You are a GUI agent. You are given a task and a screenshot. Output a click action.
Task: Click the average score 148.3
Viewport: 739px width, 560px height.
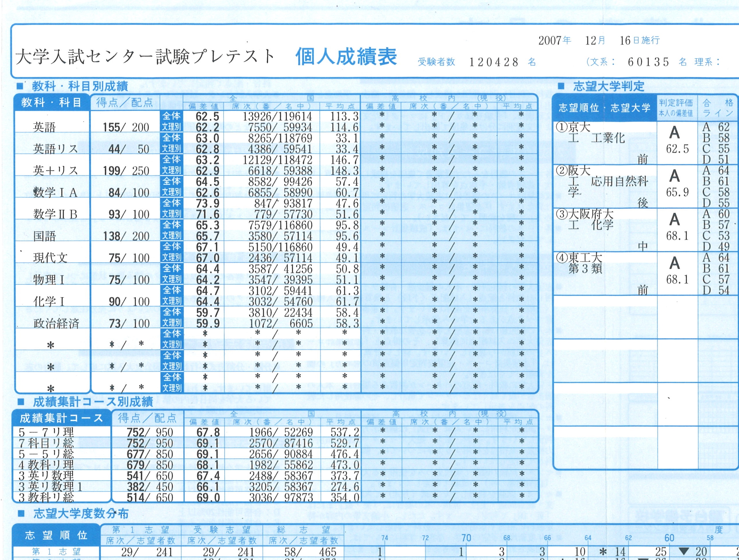pos(344,171)
